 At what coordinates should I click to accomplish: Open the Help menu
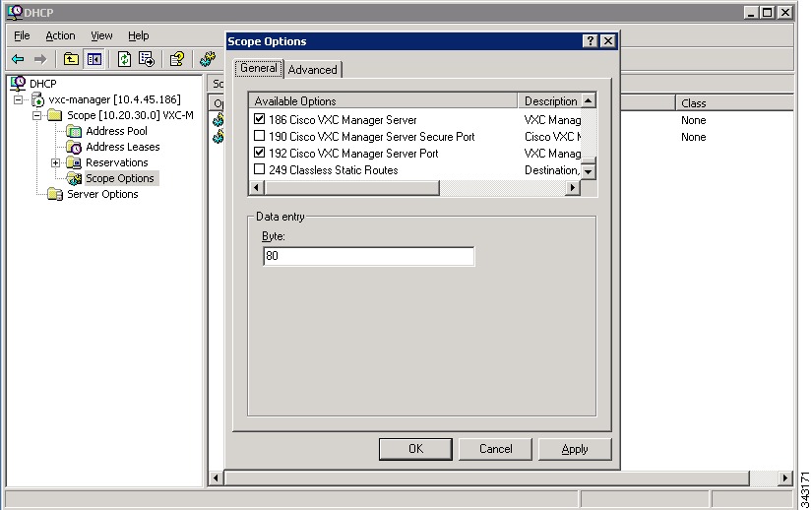138,35
